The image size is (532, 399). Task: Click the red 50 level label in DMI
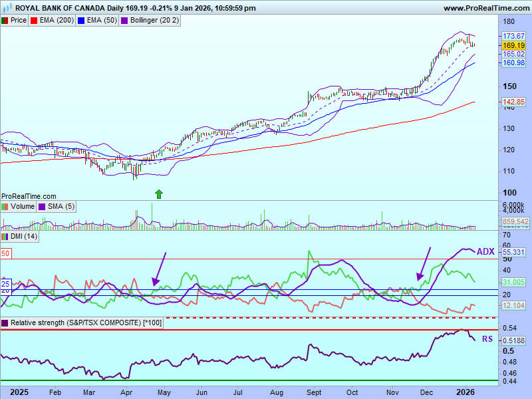click(5, 253)
